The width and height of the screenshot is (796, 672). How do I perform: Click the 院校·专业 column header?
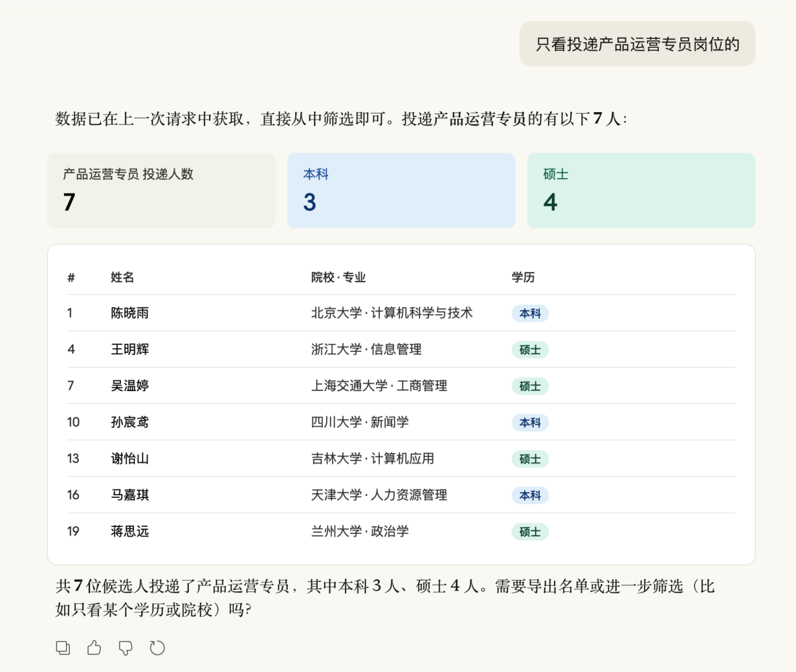(338, 278)
